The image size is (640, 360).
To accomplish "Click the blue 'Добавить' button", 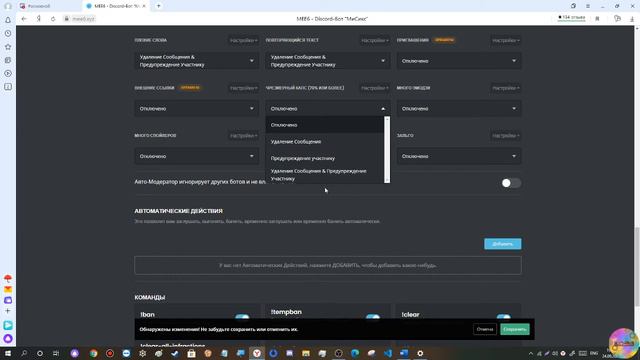I will 502,244.
